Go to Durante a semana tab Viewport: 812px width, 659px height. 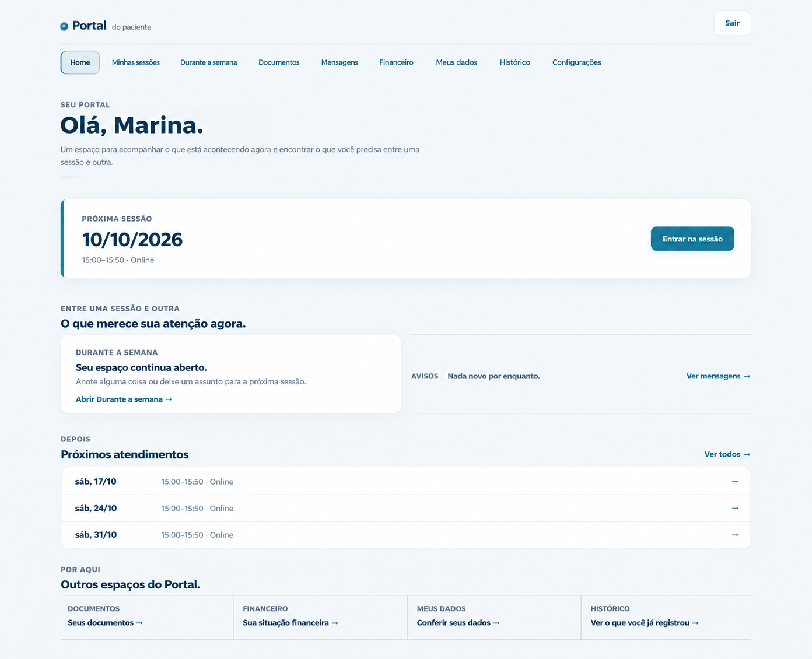pyautogui.click(x=209, y=62)
